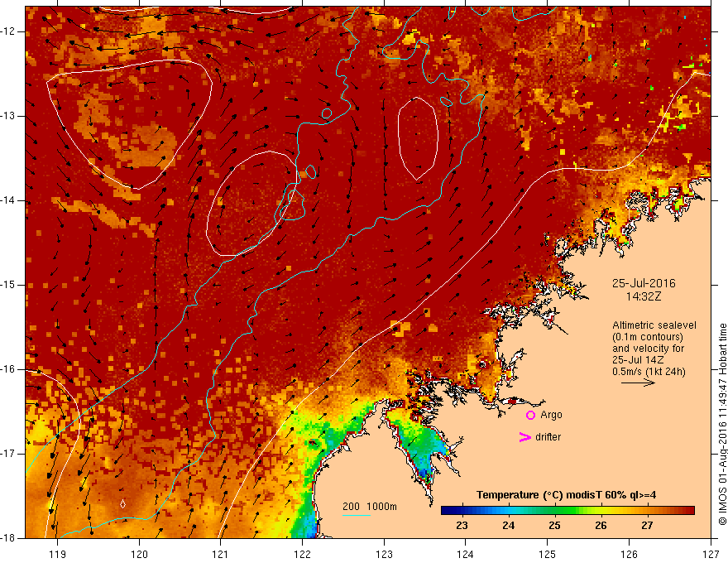The image size is (728, 563).
Task: Click the 25 tick on temperature scale
Action: pos(554,526)
